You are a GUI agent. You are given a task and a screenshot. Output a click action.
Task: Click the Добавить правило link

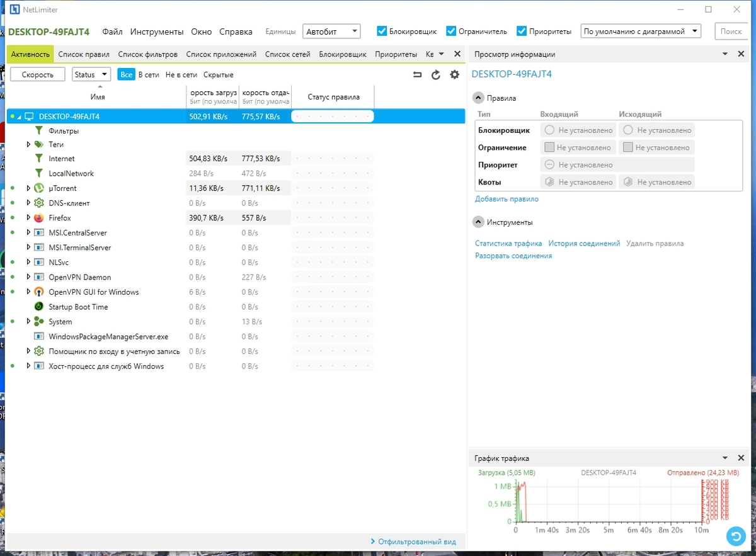click(x=507, y=199)
